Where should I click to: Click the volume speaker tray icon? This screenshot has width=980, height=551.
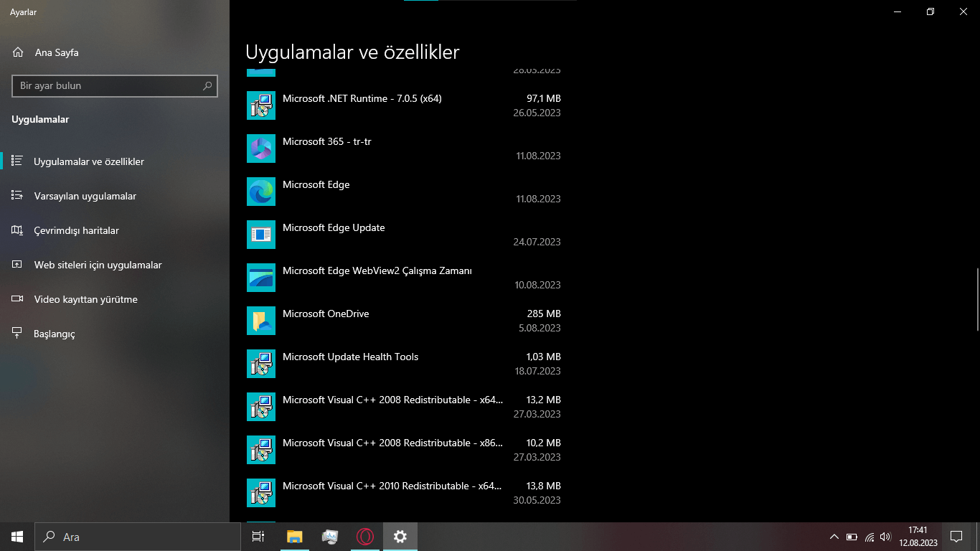coord(885,537)
